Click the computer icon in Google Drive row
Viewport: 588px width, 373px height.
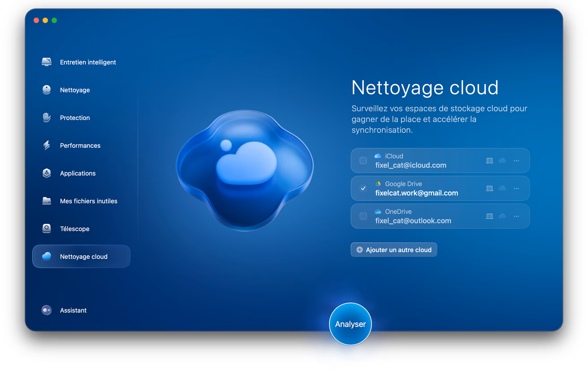(489, 188)
